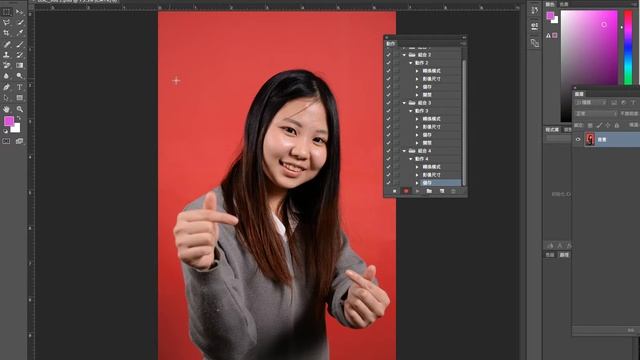Select the Rectangular Marquee tool
The width and height of the screenshot is (640, 360).
click(x=7, y=12)
